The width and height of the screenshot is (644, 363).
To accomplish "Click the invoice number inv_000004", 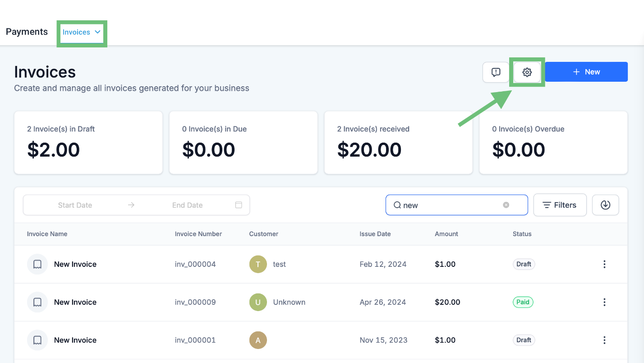I will [195, 264].
